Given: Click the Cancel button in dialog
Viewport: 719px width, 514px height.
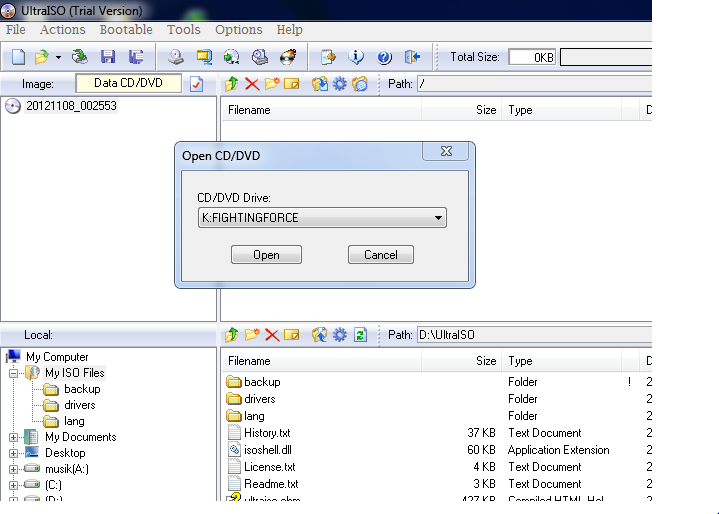Looking at the screenshot, I should (x=381, y=254).
